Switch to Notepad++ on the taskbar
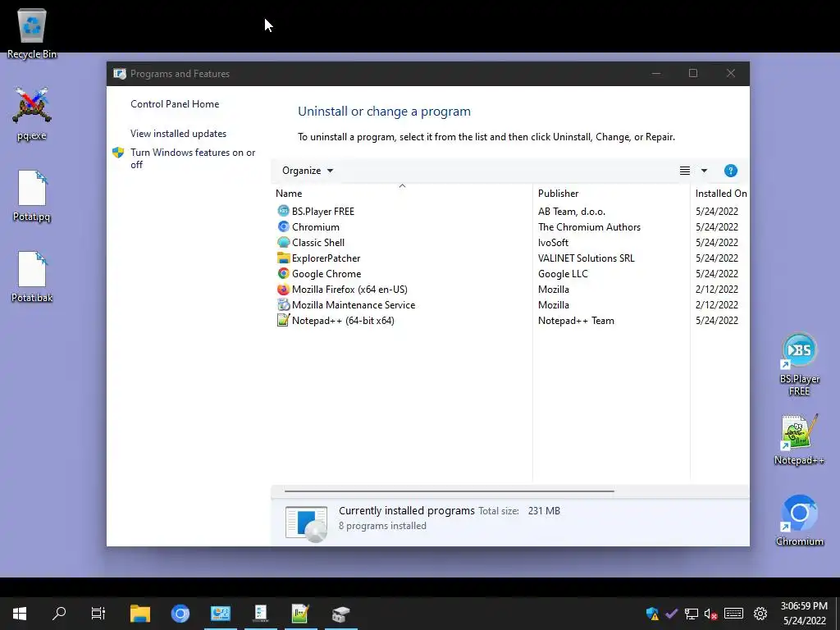The width and height of the screenshot is (840, 630). point(300,614)
